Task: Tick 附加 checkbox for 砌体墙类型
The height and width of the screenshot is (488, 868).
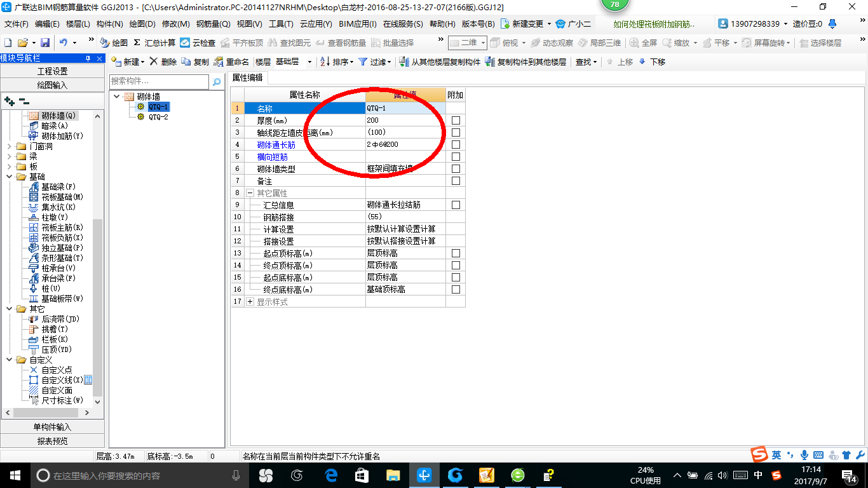Action: tap(456, 169)
